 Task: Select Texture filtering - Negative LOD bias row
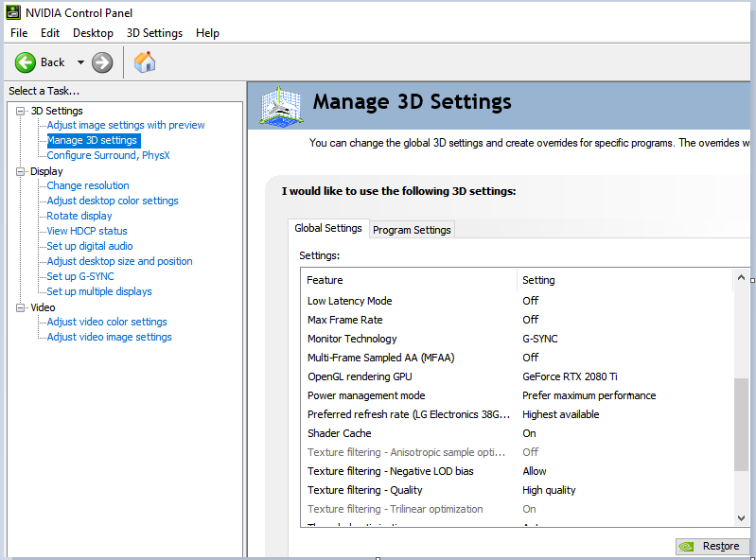click(517, 471)
